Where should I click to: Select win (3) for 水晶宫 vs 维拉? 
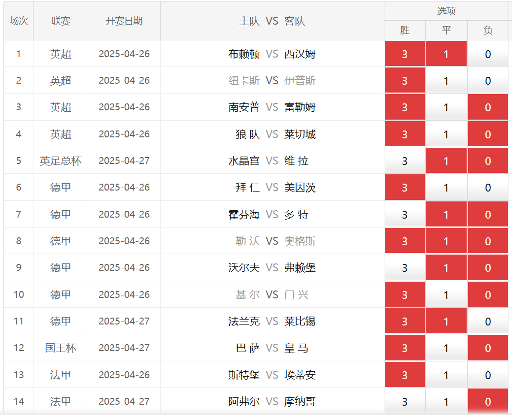(x=405, y=161)
